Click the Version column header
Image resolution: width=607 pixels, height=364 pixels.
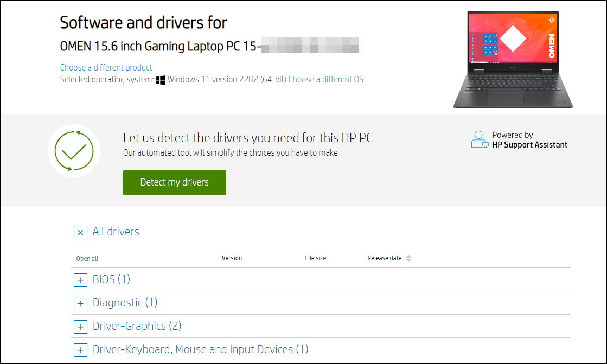[232, 258]
